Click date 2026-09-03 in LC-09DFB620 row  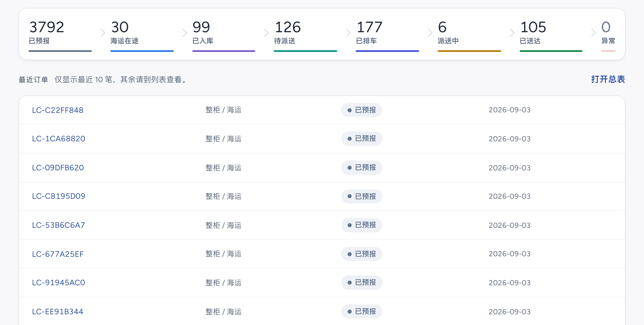(510, 168)
